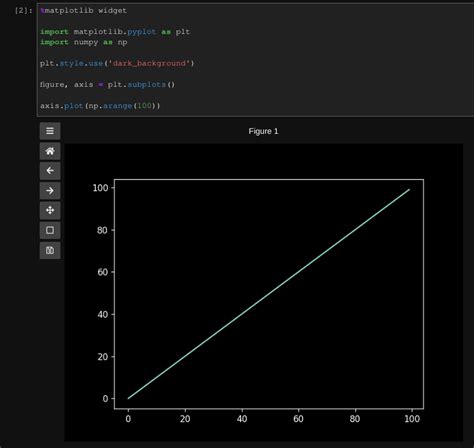
Task: Click 'figure, axis = plt.subplots()' line
Action: click(107, 85)
